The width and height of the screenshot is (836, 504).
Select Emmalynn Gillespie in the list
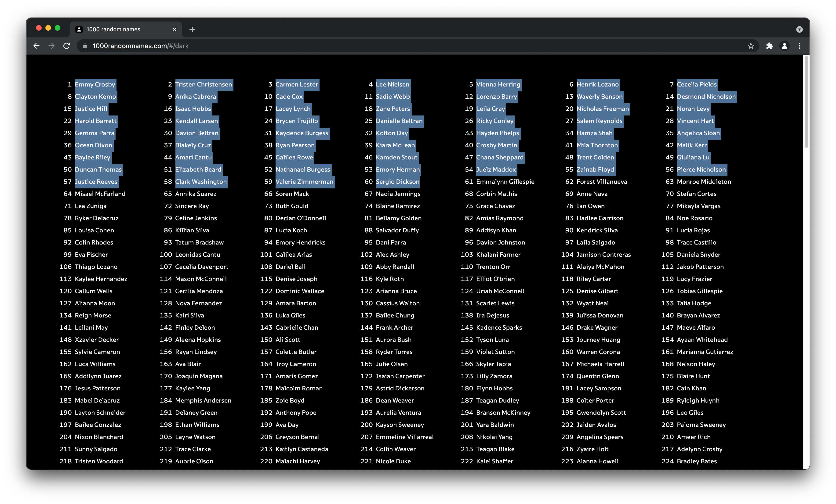[505, 182]
